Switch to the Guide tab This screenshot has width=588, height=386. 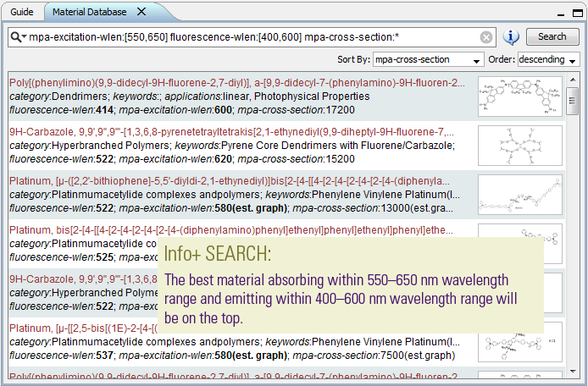pos(23,12)
